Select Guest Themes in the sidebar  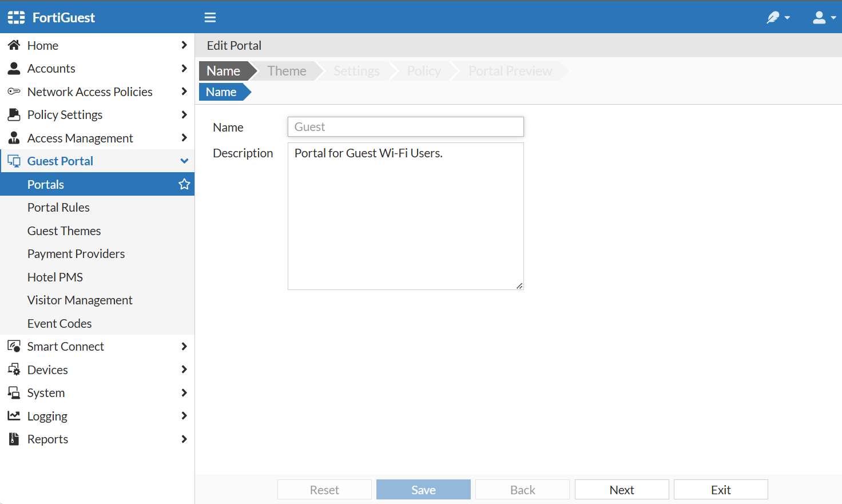(64, 231)
